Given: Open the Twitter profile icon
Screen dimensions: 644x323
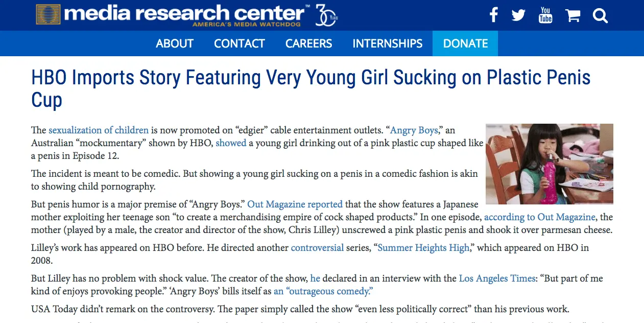Looking at the screenshot, I should click(x=518, y=15).
